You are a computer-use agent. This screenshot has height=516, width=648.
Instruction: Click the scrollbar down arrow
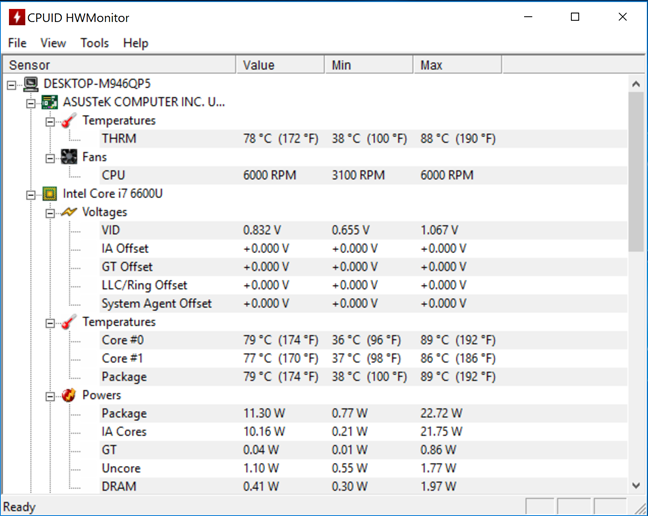pos(636,485)
